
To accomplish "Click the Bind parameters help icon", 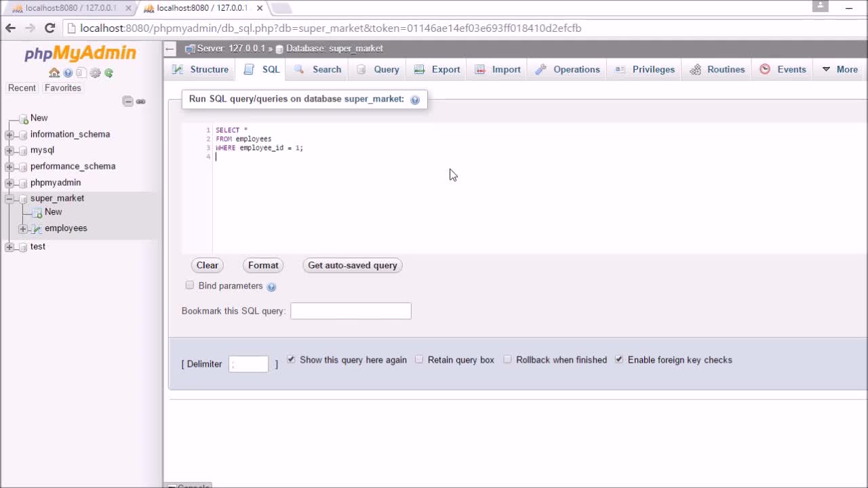I will tap(271, 287).
